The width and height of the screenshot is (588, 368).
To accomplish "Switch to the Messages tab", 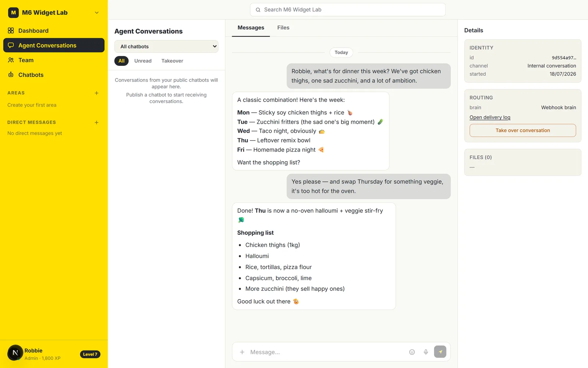I will click(x=251, y=28).
